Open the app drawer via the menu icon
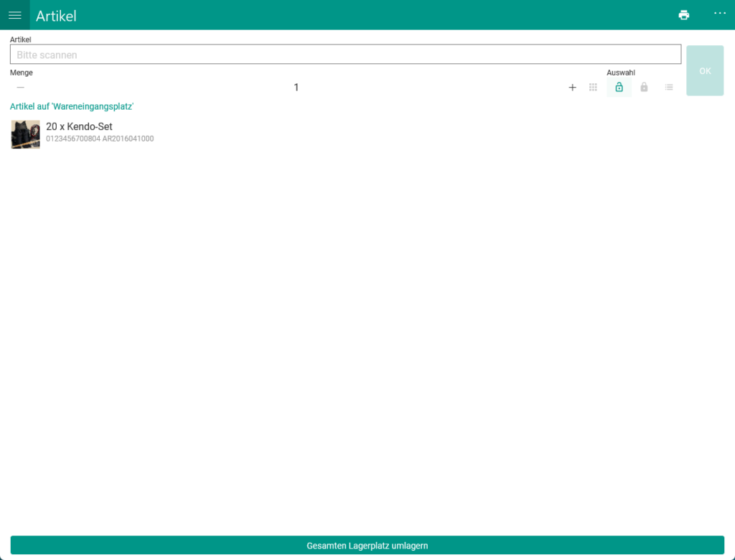This screenshot has width=735, height=560. tap(15, 14)
